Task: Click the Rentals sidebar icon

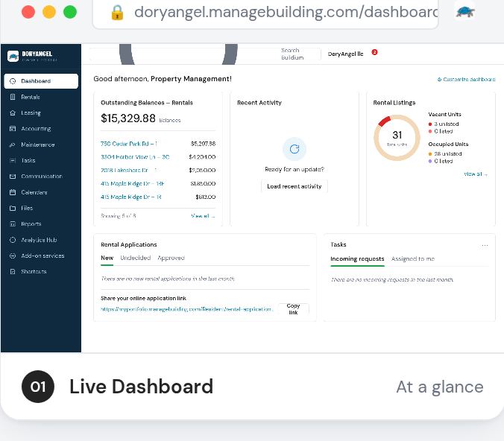Action: tap(13, 97)
